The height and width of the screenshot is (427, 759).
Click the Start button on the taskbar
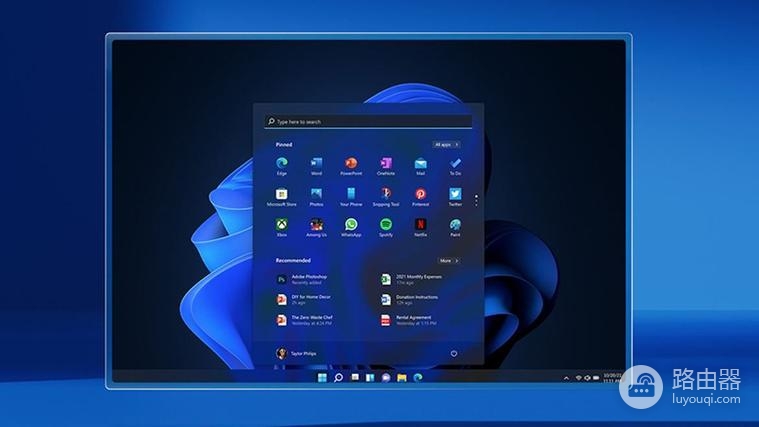pyautogui.click(x=322, y=378)
